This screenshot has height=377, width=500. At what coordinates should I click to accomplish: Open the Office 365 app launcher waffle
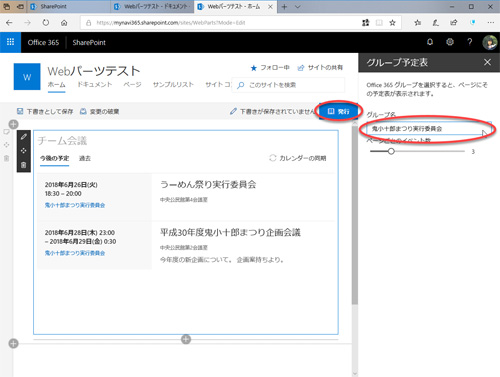tap(10, 42)
